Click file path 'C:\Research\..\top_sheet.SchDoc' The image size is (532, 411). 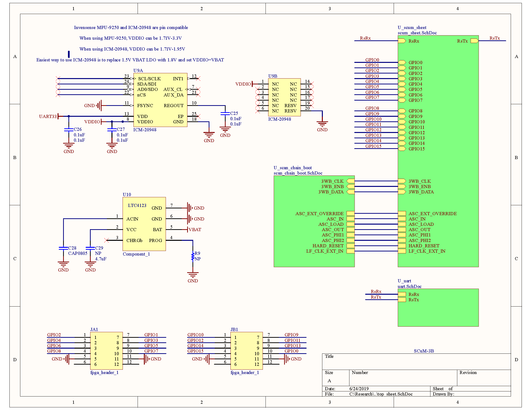point(381,394)
